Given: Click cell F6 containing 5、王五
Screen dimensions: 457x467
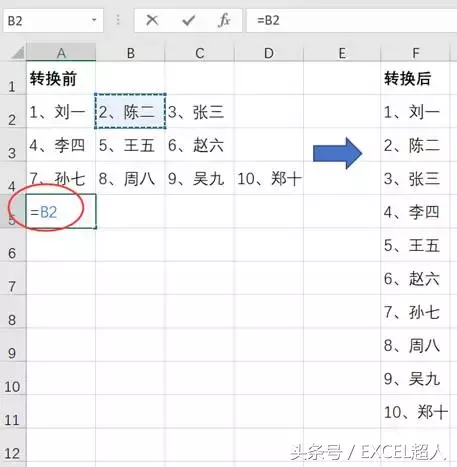Looking at the screenshot, I should (416, 245).
